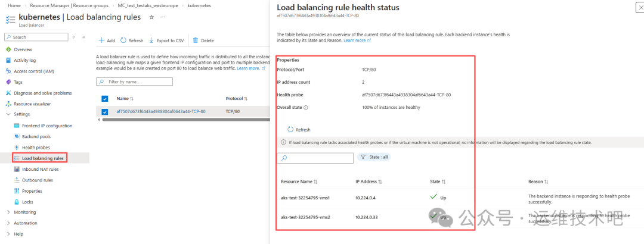Open Activity log menu item

click(x=25, y=60)
